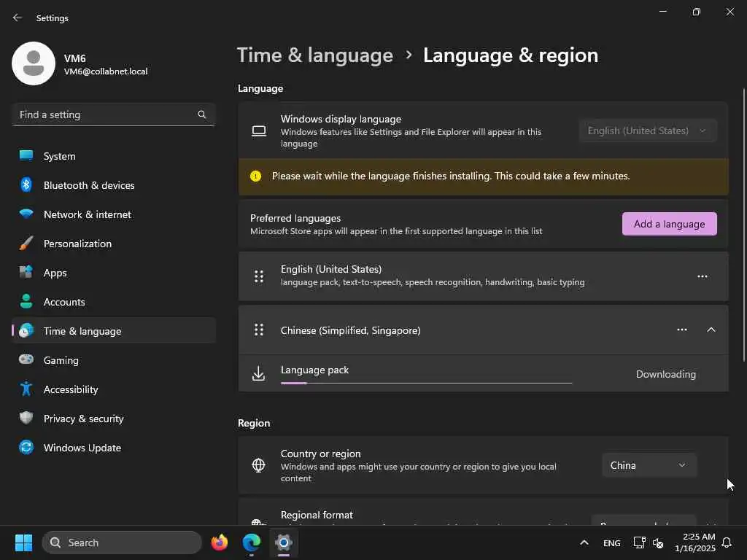
Task: Open more options for Chinese (Simplified, Singapore)
Action: click(x=682, y=330)
